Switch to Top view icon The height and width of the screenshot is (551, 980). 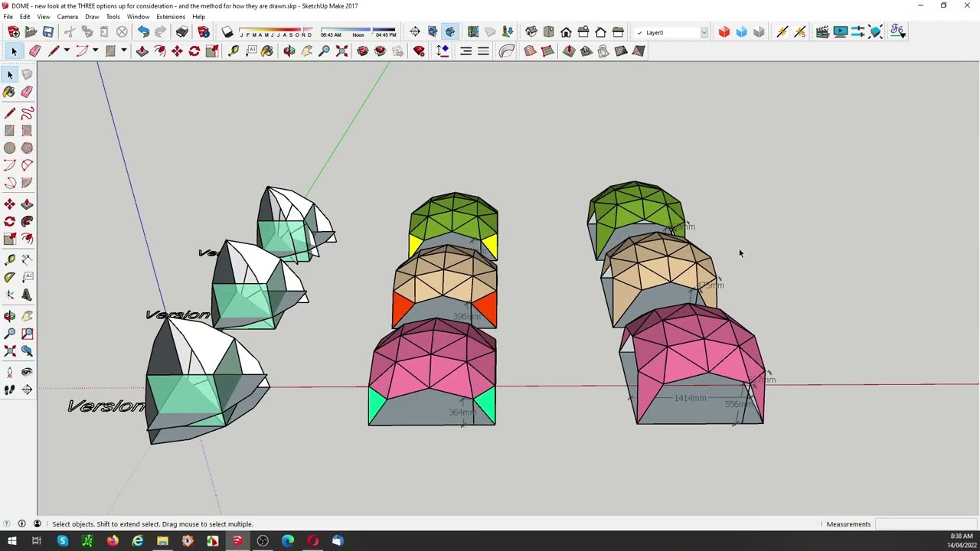point(549,32)
